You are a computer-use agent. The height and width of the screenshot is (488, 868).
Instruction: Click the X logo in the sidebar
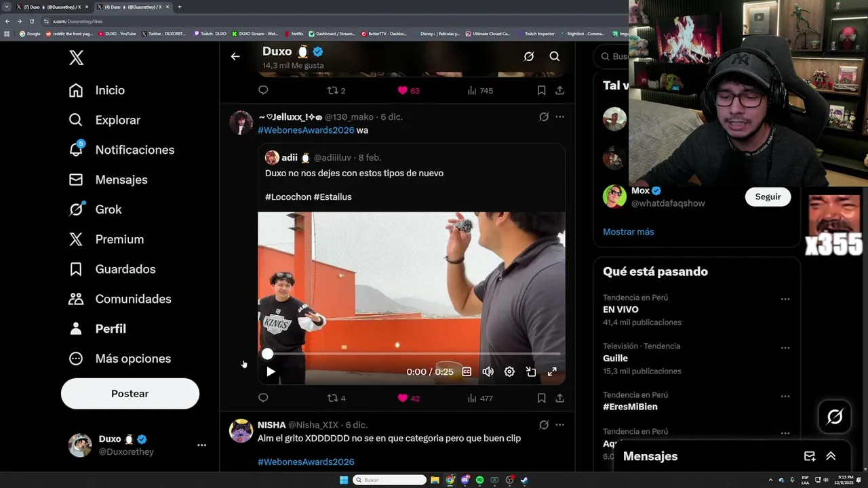click(77, 58)
